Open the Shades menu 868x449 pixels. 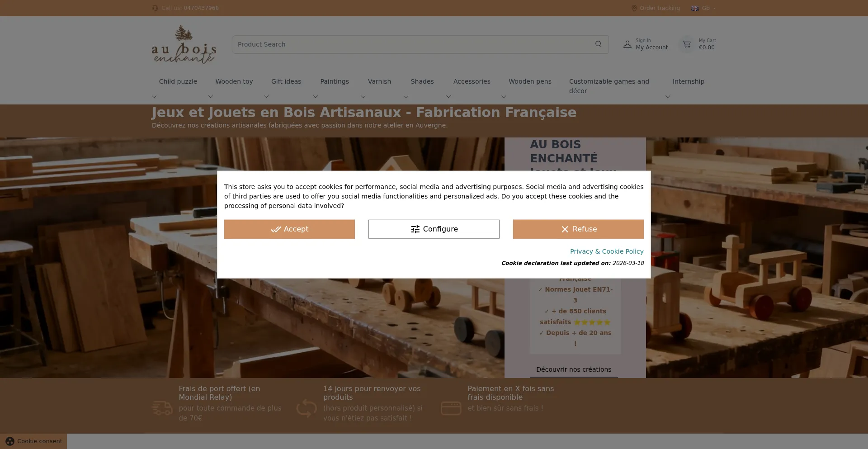tap(422, 81)
